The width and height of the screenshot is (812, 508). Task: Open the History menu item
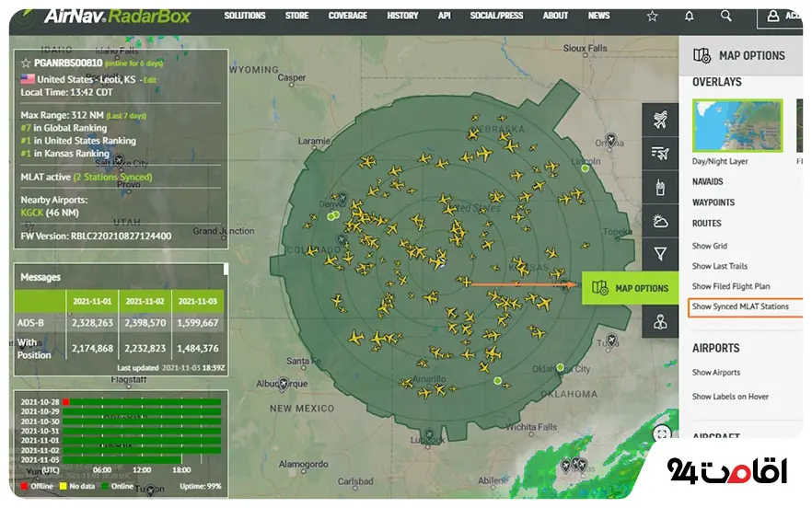(402, 16)
